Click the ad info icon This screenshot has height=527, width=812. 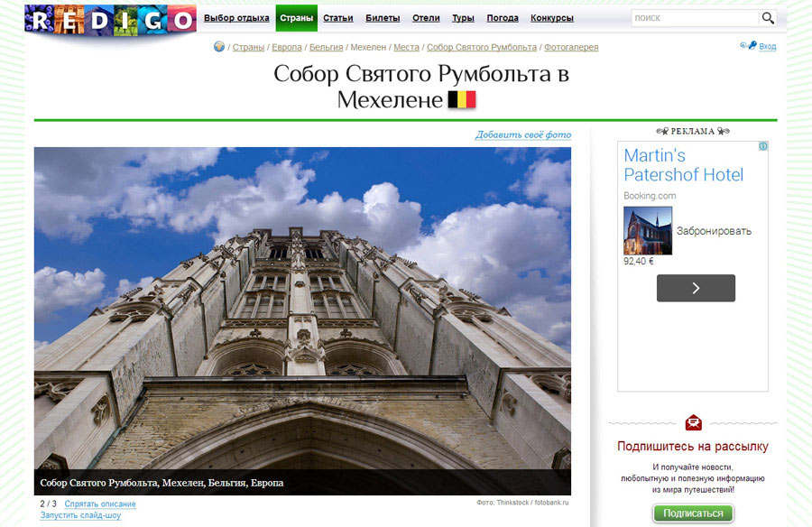pyautogui.click(x=762, y=146)
